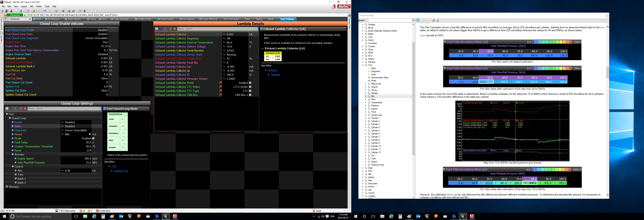Clear the Closed Loop Settings search box

[x=99, y=109]
